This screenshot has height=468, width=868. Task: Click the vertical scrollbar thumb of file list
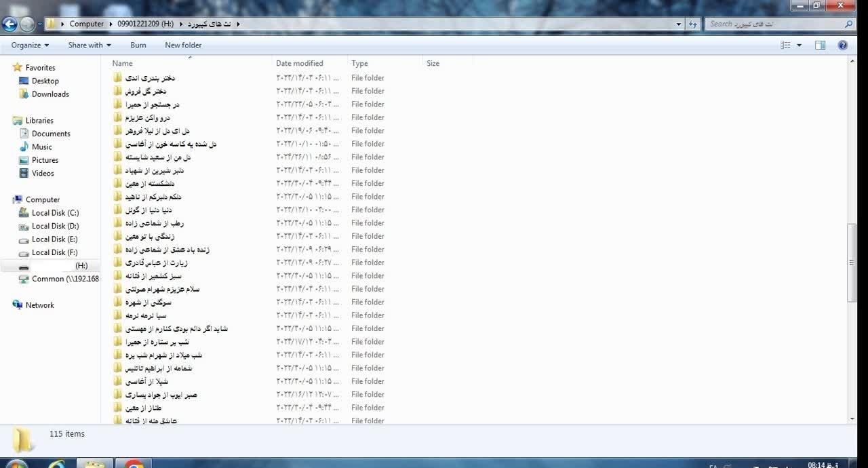click(852, 262)
